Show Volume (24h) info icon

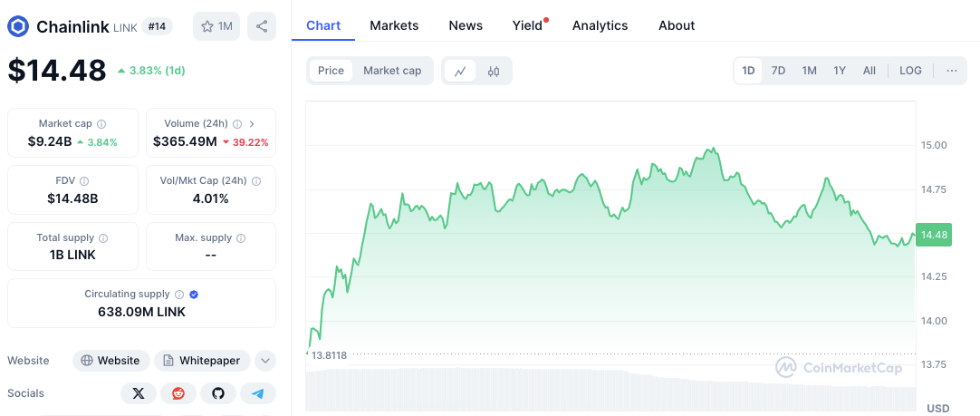pyautogui.click(x=237, y=124)
